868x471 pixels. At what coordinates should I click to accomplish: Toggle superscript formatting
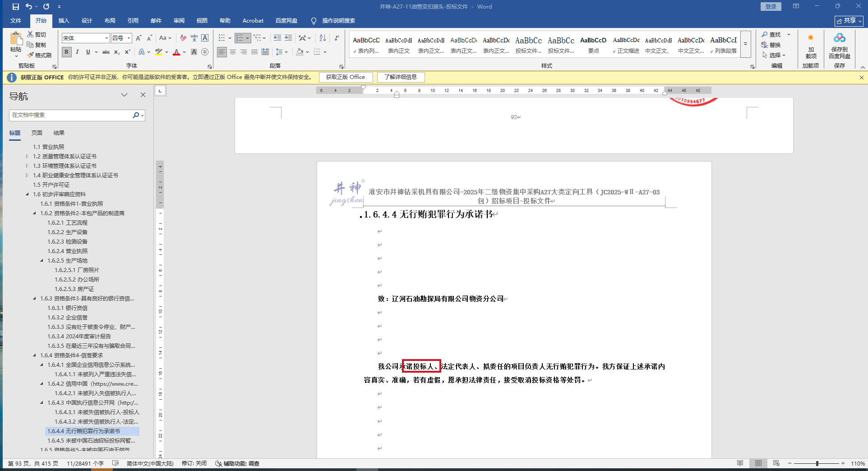point(128,52)
